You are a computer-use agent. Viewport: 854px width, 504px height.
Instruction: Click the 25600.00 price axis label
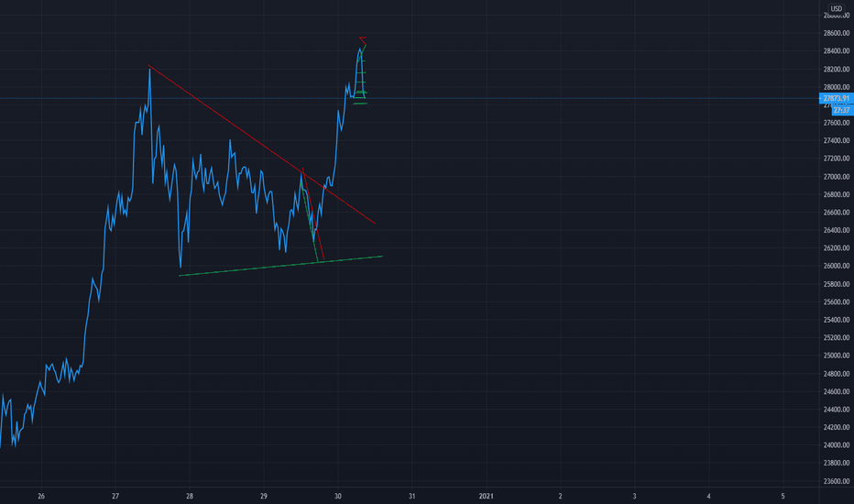coord(836,301)
